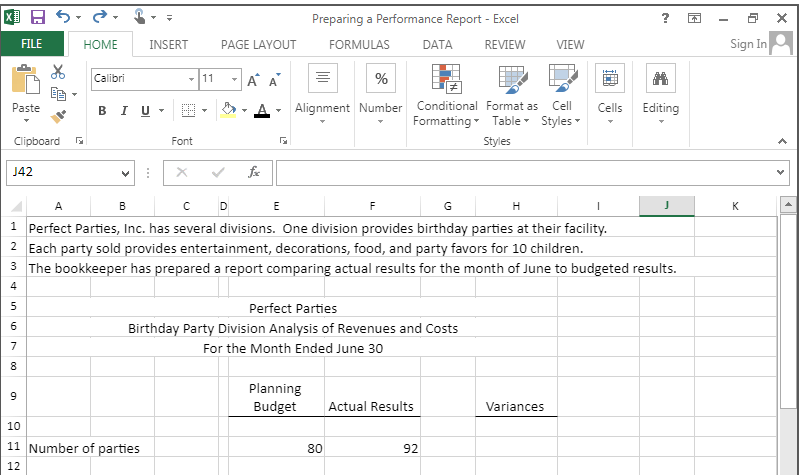Expand the Redo history dropdown arrow

[x=115, y=18]
